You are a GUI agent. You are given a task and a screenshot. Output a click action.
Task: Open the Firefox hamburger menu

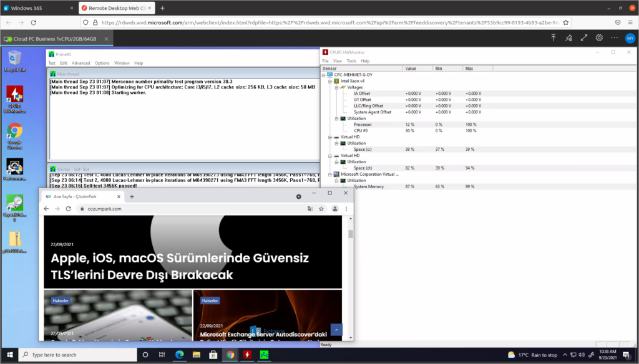(x=630, y=23)
